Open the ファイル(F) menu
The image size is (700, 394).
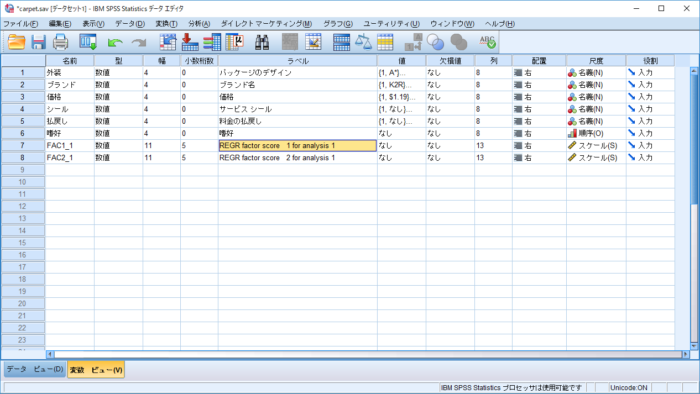(21, 24)
